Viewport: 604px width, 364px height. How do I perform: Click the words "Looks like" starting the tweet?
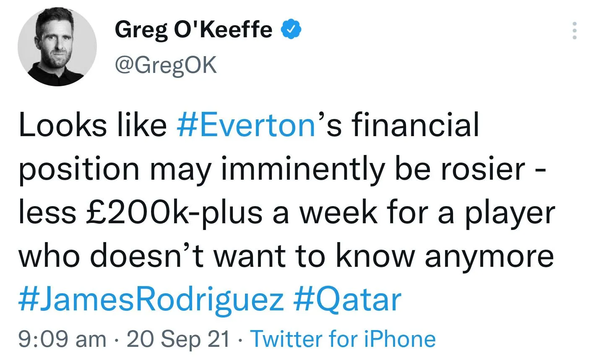[x=93, y=125]
